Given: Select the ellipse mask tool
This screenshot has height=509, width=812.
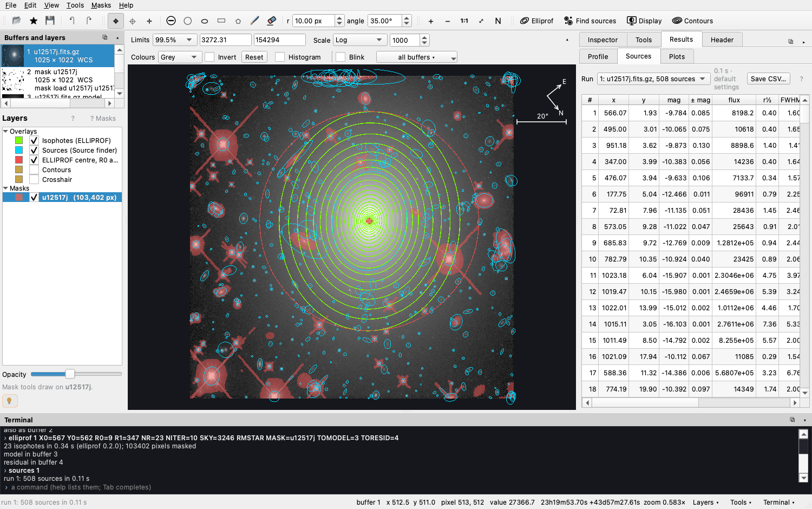Looking at the screenshot, I should [205, 21].
